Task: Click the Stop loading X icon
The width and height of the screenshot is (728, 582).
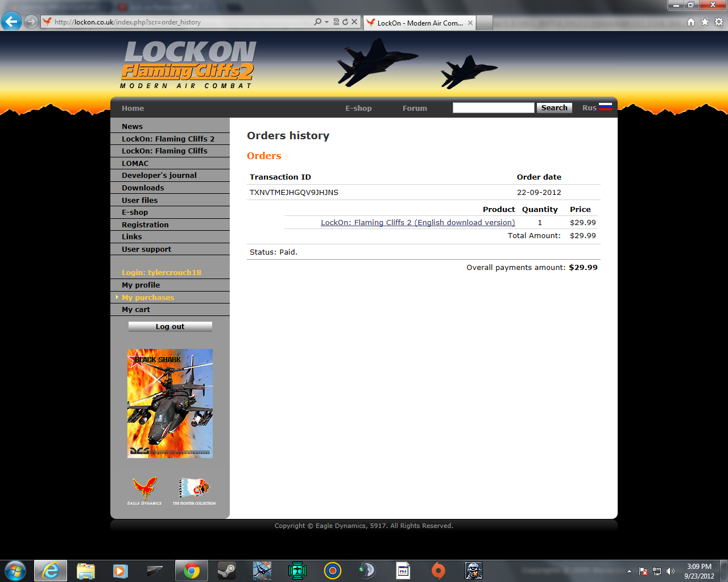Action: [354, 22]
